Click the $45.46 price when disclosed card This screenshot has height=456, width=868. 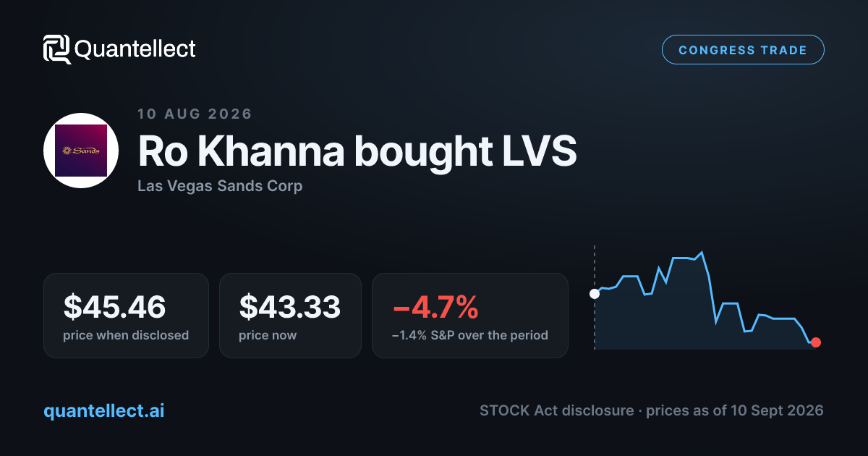pos(126,315)
